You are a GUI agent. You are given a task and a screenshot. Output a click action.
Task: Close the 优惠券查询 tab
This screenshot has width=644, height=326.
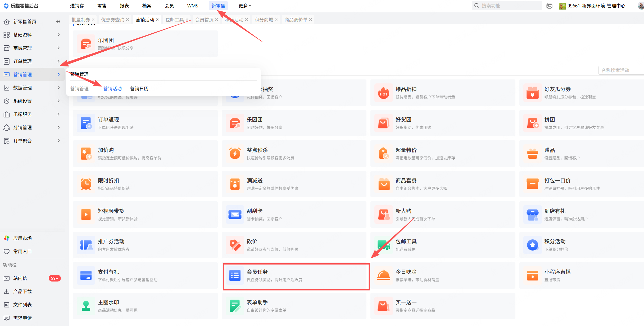click(x=128, y=20)
